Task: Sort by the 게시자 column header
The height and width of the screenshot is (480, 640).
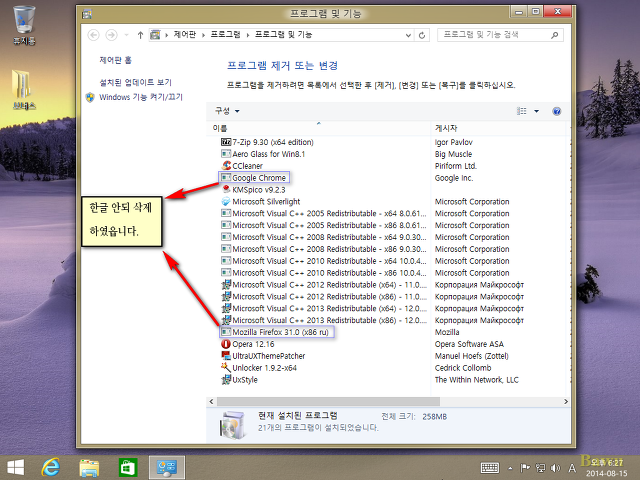Action: pos(499,128)
